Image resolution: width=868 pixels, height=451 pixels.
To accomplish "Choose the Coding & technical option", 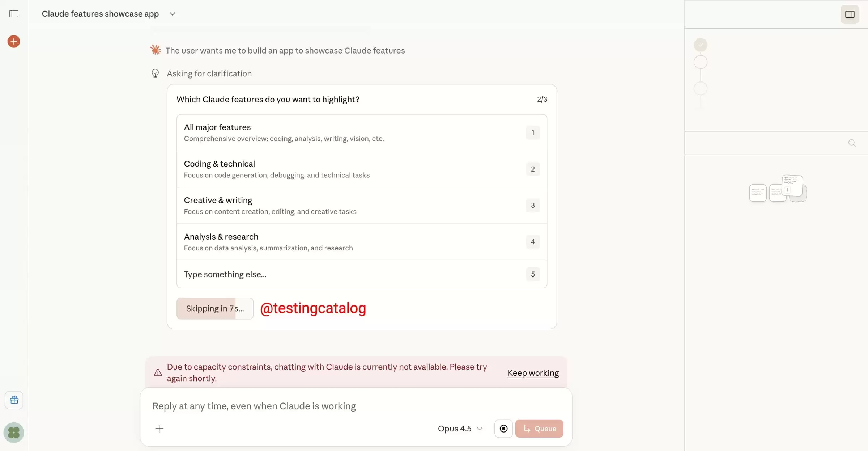I will click(x=362, y=169).
